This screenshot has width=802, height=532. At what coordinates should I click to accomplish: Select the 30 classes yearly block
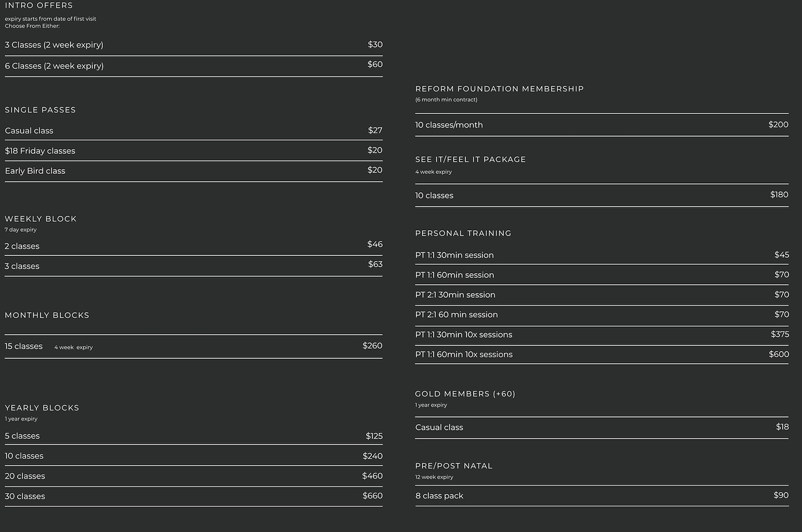[x=194, y=496]
